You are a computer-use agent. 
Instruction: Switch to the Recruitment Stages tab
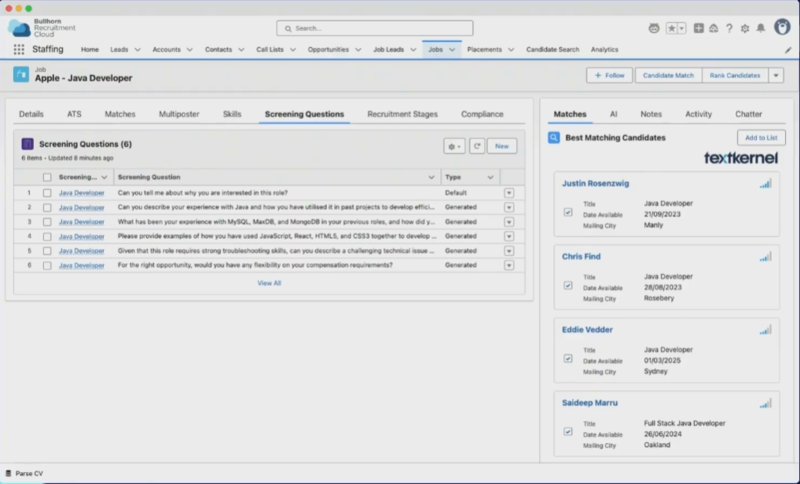click(402, 114)
